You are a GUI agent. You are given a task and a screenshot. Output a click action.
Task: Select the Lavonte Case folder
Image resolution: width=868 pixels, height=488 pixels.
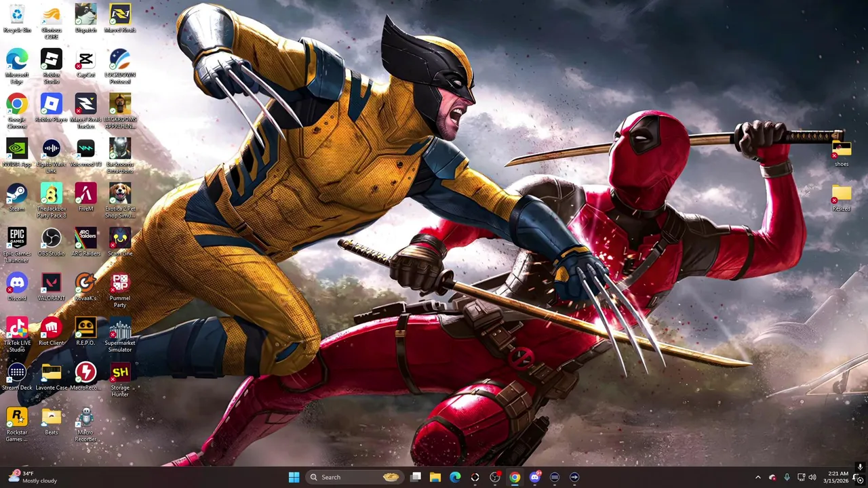51,376
